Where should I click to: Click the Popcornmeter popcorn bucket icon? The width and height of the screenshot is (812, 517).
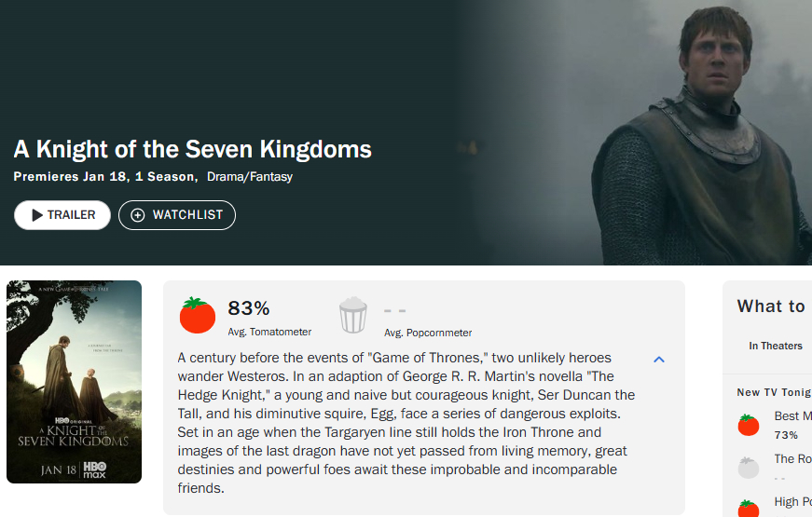pos(353,315)
